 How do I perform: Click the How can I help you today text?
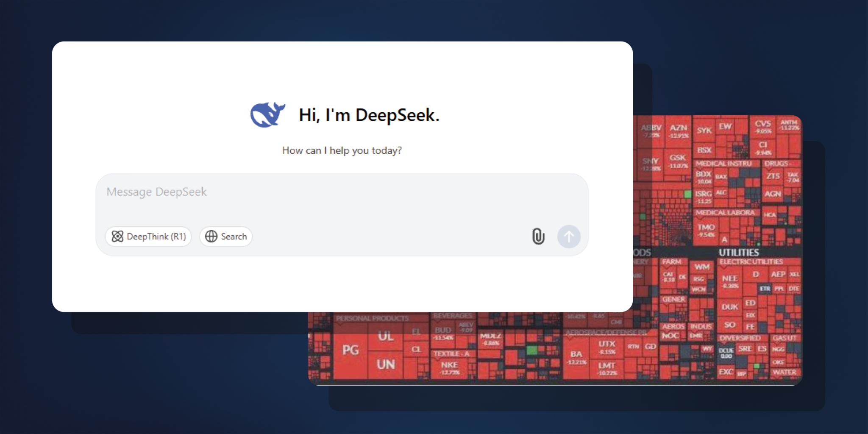point(342,150)
